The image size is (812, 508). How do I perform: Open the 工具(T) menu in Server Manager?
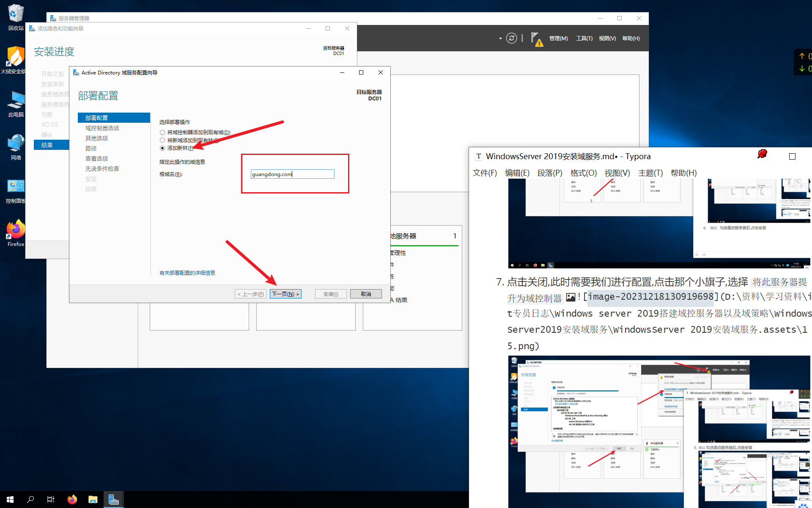[x=584, y=39]
